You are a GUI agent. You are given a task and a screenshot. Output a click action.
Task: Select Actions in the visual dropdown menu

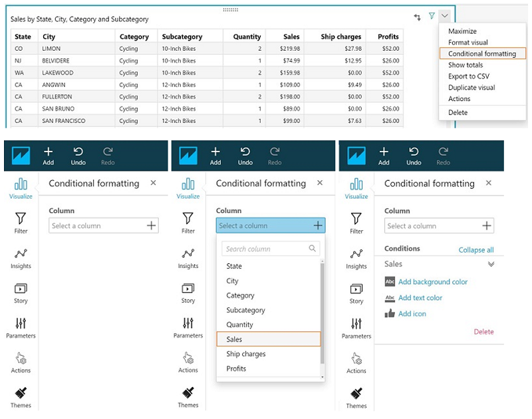(459, 98)
